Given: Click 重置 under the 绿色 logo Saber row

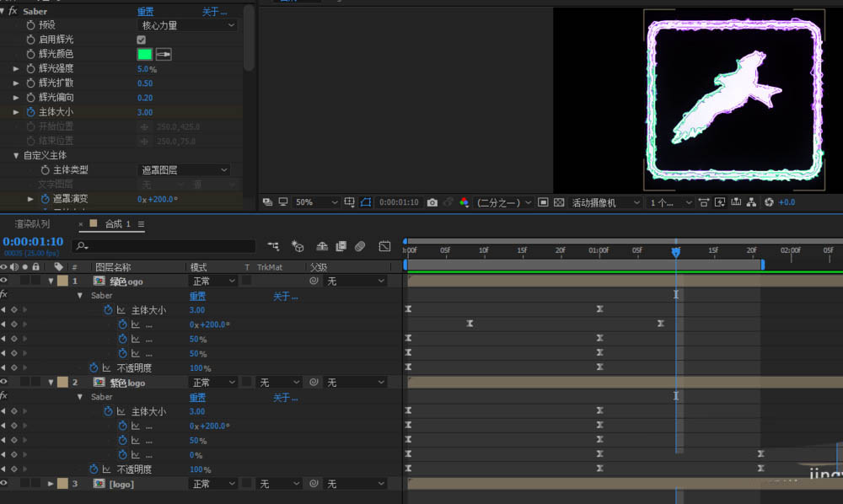Looking at the screenshot, I should [x=197, y=296].
